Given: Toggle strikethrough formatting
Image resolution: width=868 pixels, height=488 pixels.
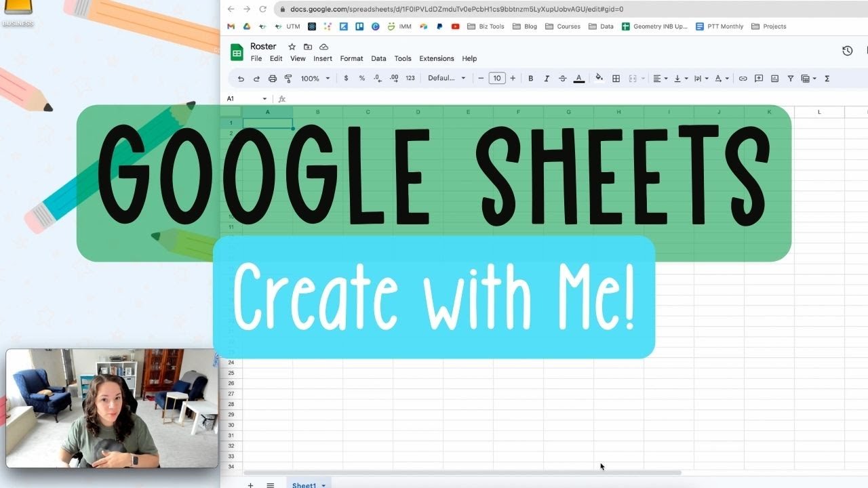Looking at the screenshot, I should [562, 79].
